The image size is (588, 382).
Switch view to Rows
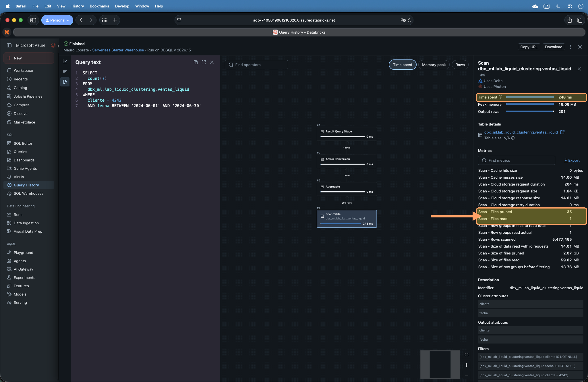(x=460, y=65)
